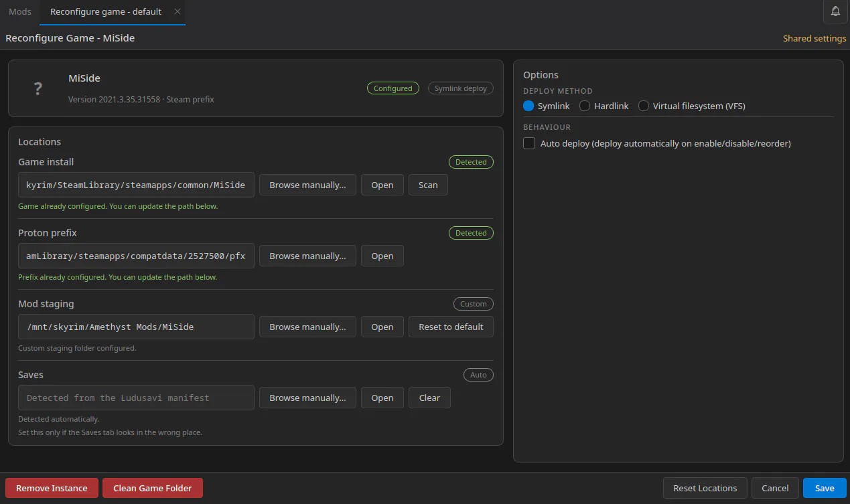Open the Game install folder

pyautogui.click(x=382, y=185)
